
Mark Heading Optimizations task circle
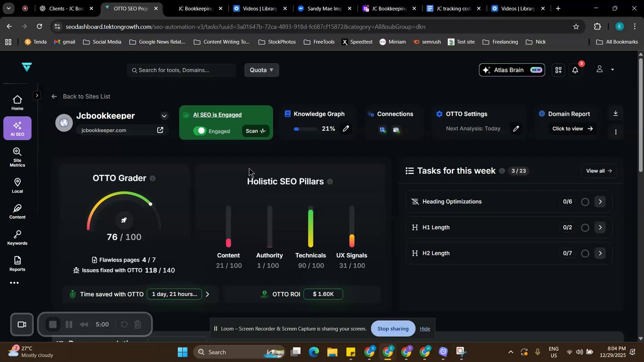(x=585, y=202)
